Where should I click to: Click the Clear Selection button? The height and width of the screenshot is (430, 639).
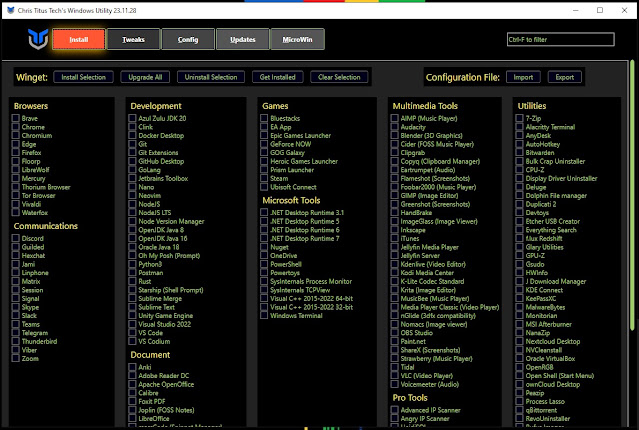tap(339, 77)
